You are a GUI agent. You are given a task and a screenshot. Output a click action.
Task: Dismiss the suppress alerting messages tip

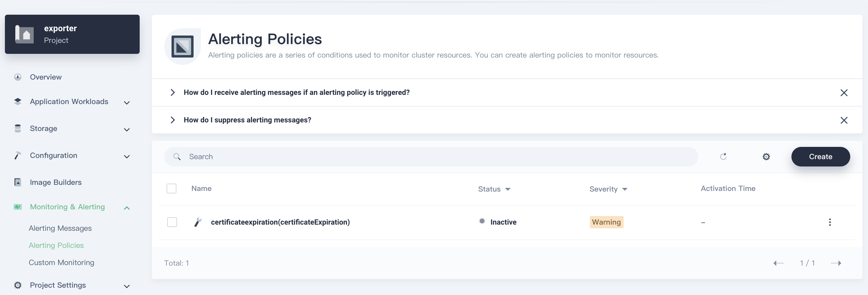tap(844, 120)
